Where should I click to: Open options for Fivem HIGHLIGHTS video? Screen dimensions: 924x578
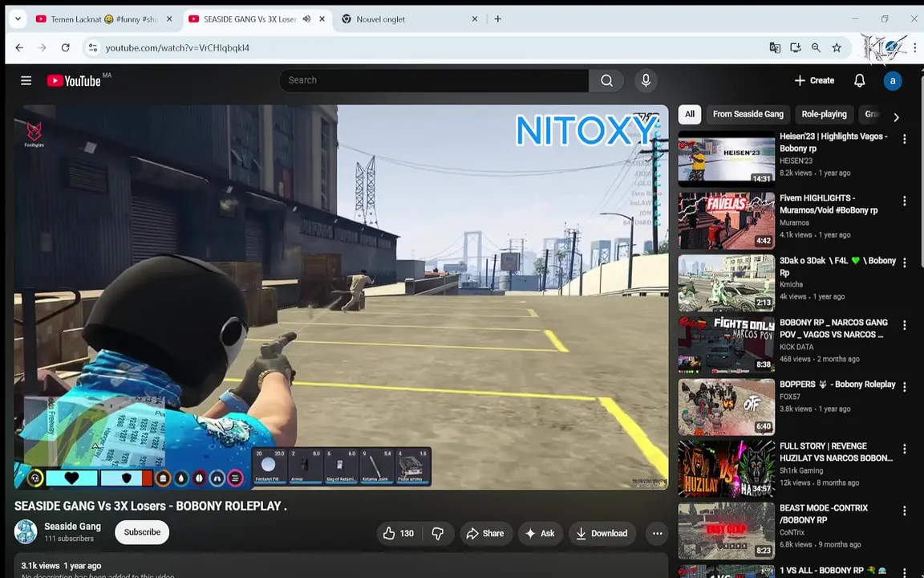pos(904,201)
